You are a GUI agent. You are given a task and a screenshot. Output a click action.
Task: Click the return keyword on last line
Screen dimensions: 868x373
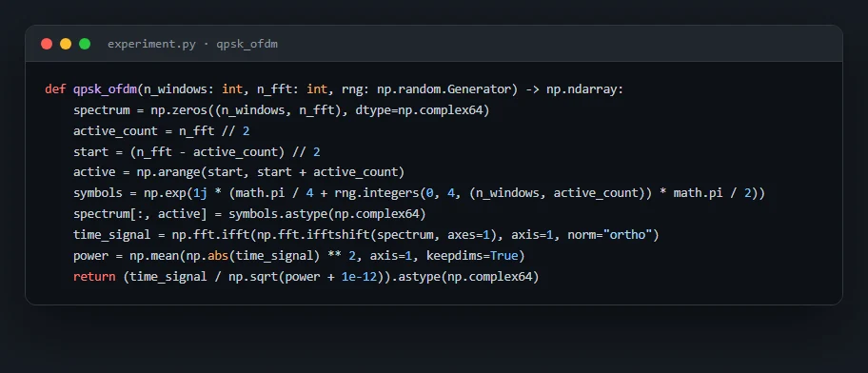94,276
